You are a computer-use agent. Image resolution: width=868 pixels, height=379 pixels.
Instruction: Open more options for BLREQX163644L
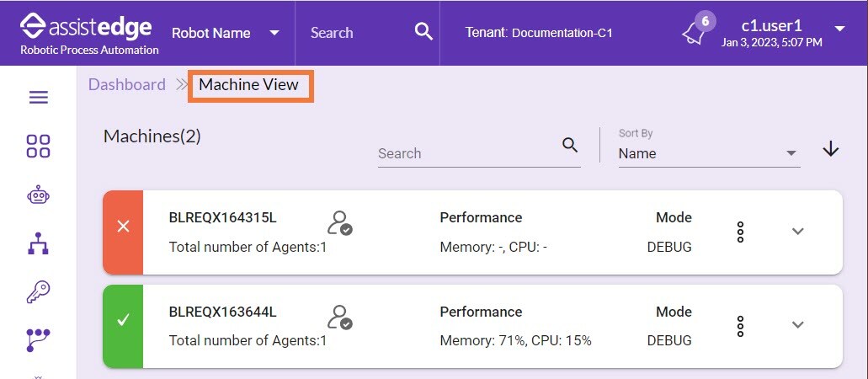[x=740, y=327]
